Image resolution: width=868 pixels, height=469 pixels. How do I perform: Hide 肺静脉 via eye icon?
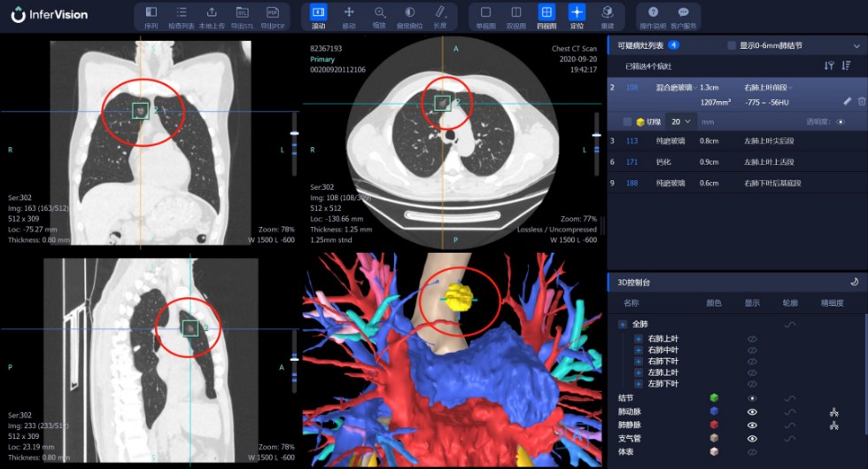tap(752, 426)
